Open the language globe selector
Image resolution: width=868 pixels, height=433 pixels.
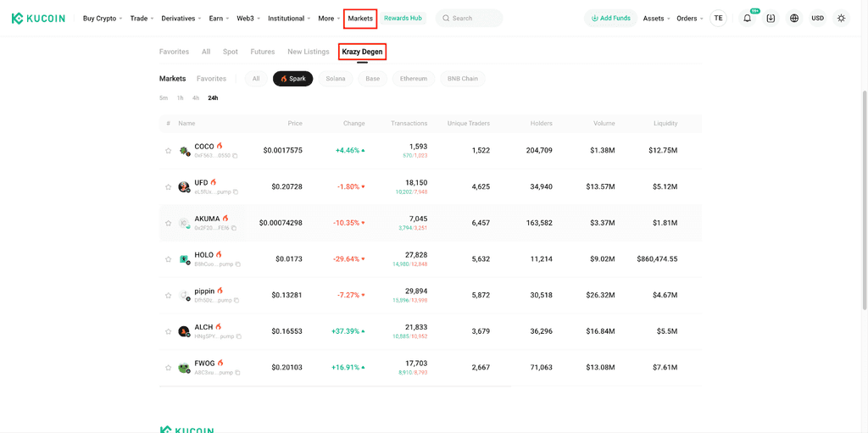(794, 19)
